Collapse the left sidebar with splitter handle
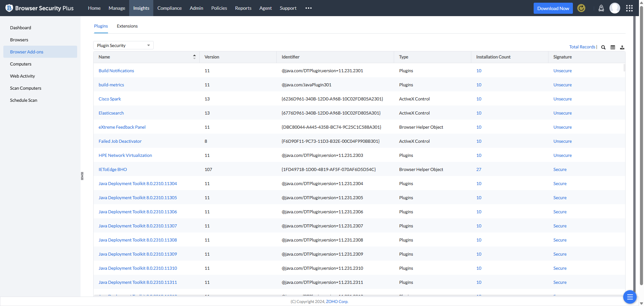The height and width of the screenshot is (306, 644). 82,176
